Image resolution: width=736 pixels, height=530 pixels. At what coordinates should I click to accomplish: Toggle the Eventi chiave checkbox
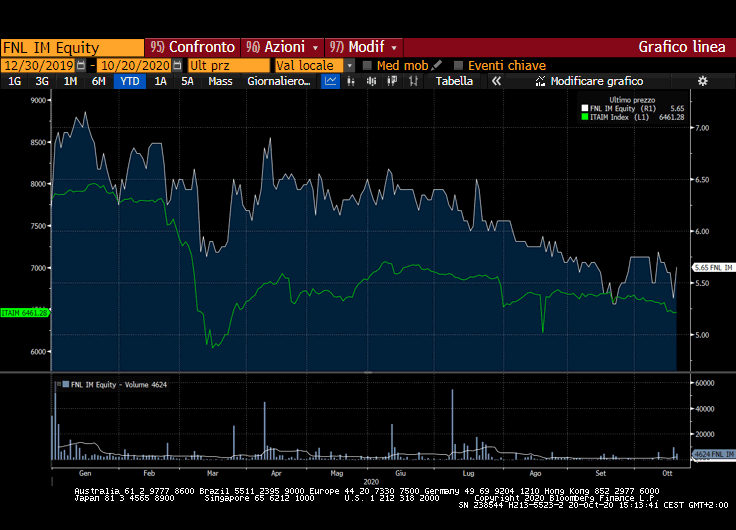458,65
